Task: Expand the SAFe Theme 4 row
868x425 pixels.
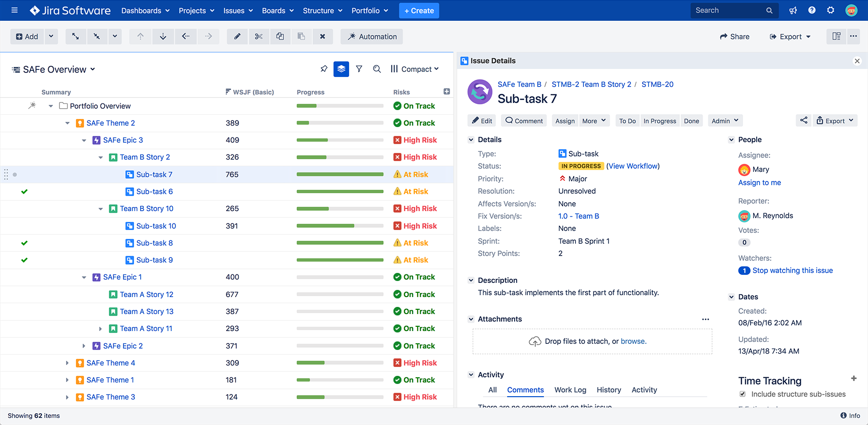Action: (x=67, y=363)
